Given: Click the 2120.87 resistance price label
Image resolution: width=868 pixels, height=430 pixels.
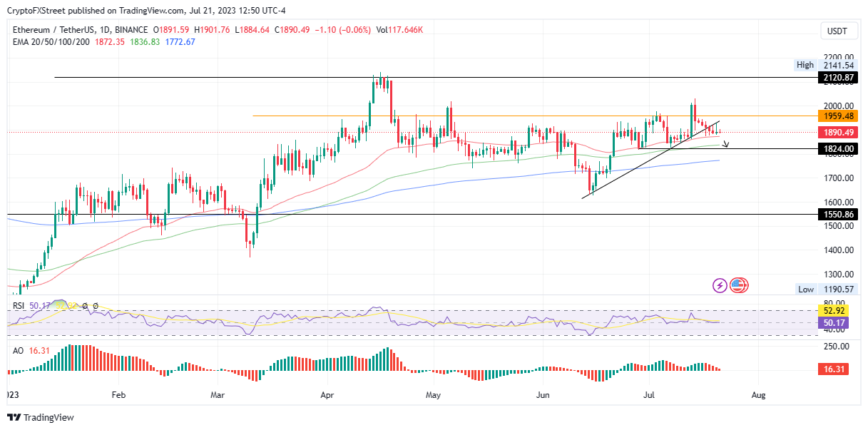Looking at the screenshot, I should pos(832,77).
